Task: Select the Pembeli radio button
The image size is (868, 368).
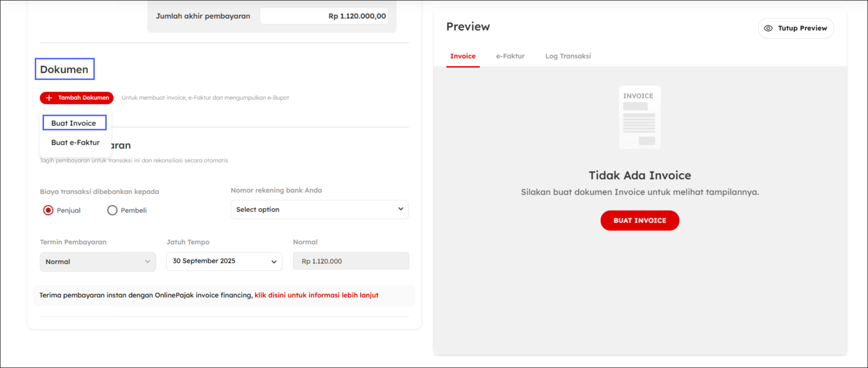Action: 112,210
